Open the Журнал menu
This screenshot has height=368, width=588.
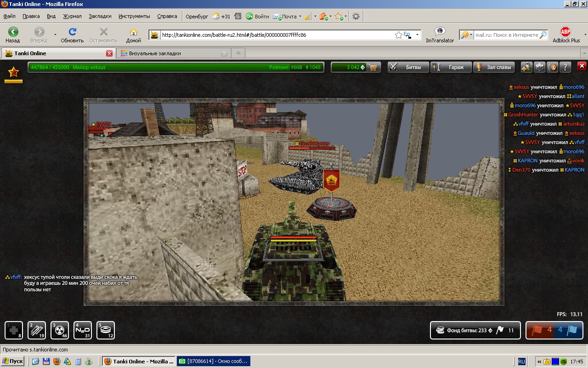tap(72, 16)
